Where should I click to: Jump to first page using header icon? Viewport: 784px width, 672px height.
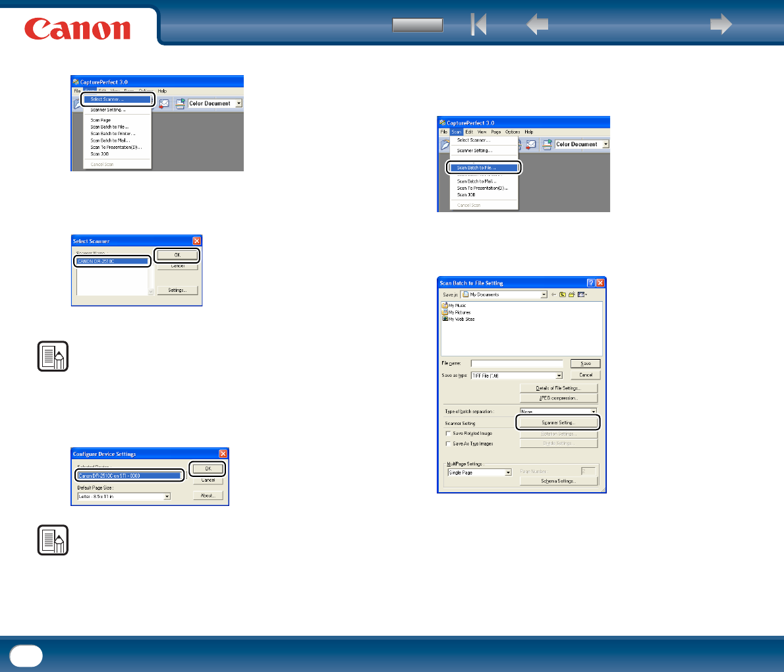pos(478,26)
